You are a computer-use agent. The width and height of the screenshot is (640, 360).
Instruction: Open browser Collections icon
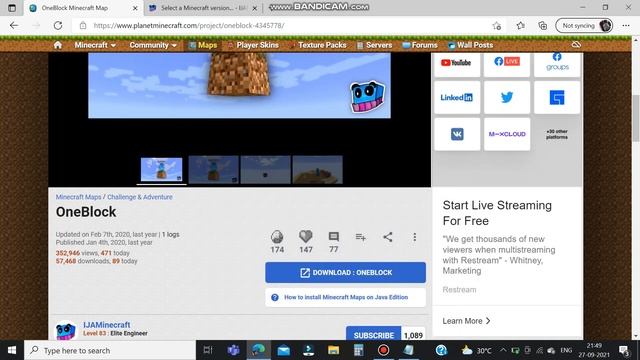coord(542,26)
